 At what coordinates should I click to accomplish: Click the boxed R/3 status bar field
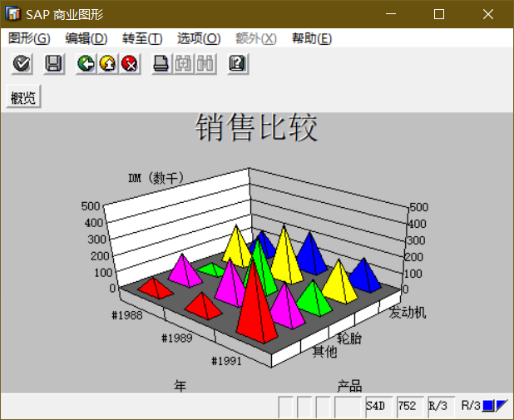tap(441, 406)
